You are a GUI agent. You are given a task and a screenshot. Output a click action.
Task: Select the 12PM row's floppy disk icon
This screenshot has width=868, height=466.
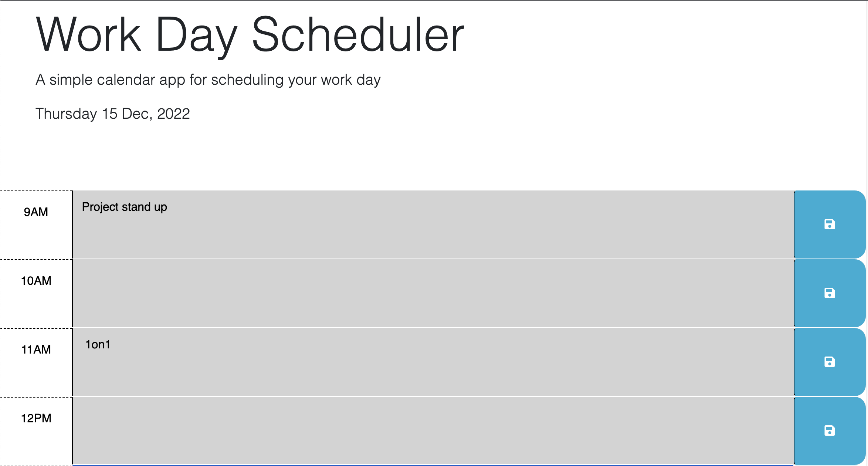tap(829, 430)
